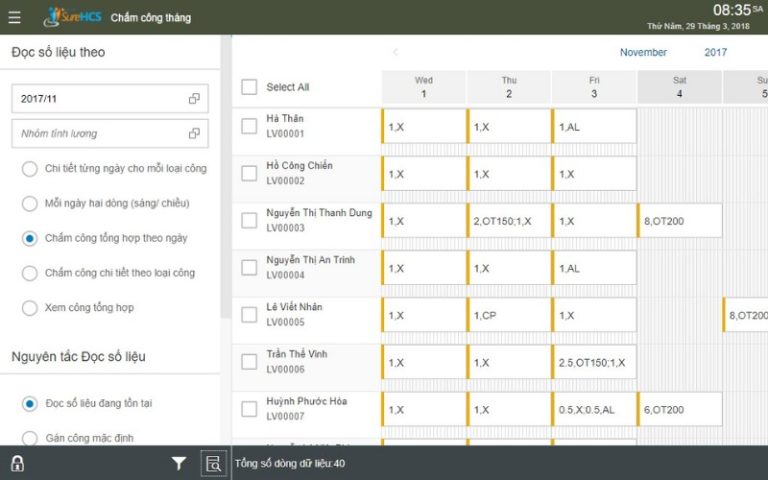The image size is (768, 480).
Task: Go to previous month arrow
Action: (x=395, y=52)
